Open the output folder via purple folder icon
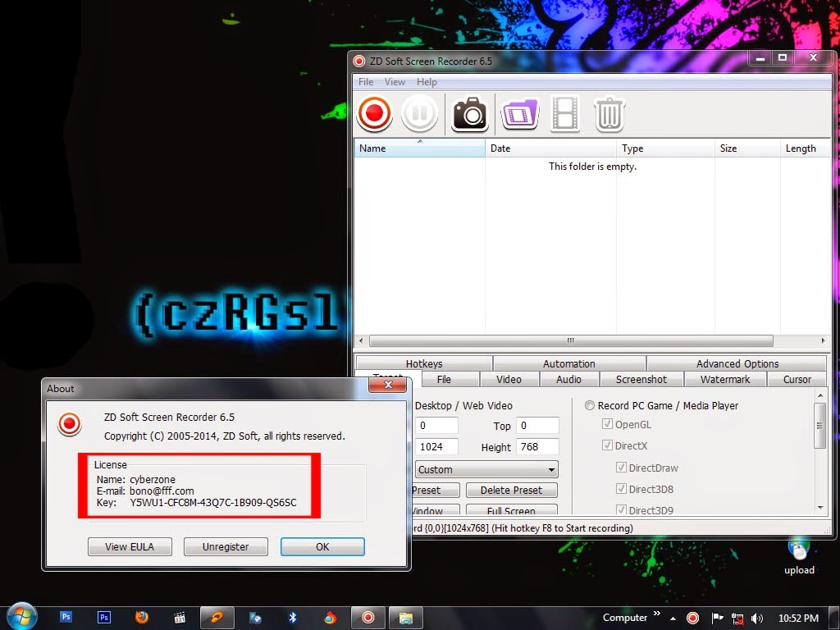The image size is (840, 630). coord(519,113)
